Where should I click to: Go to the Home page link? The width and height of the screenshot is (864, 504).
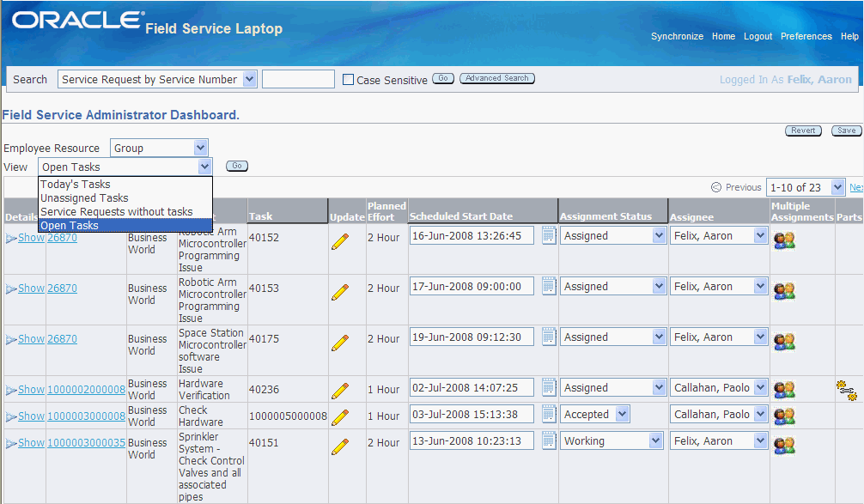723,36
